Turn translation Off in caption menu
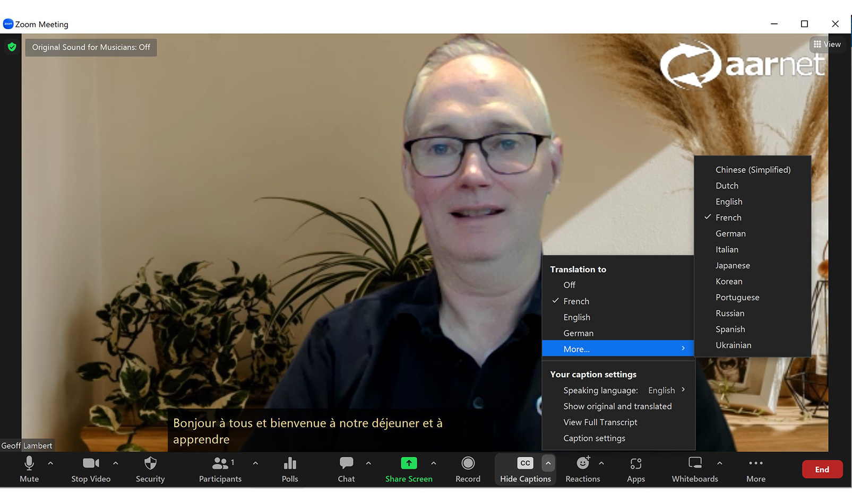This screenshot has width=852, height=504. (570, 285)
